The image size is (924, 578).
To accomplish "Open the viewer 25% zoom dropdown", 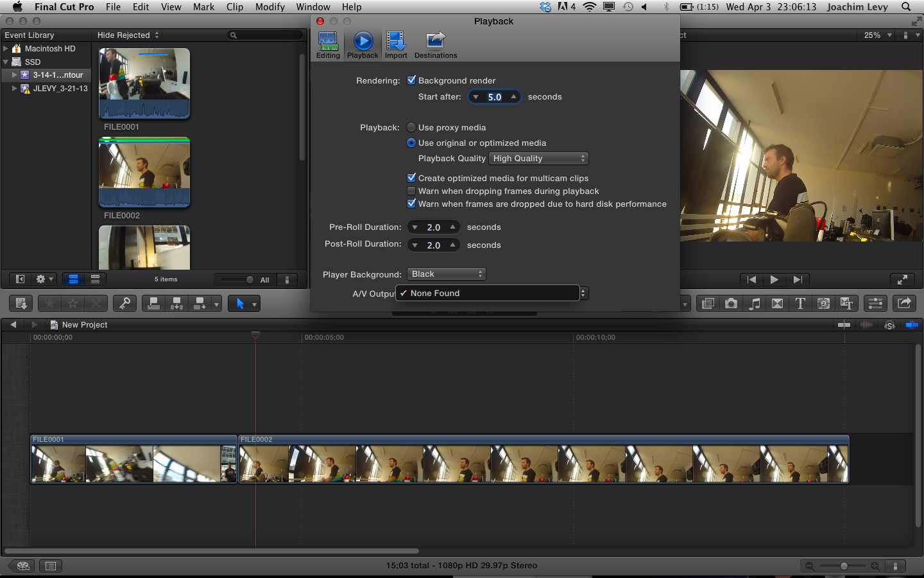I will [x=878, y=35].
